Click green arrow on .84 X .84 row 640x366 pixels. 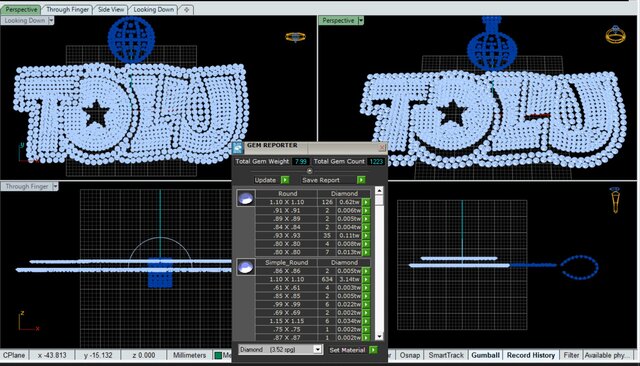coord(366,227)
